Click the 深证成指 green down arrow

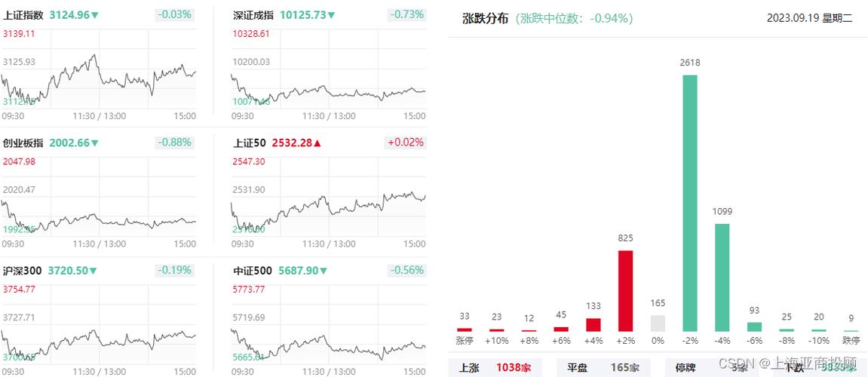[x=331, y=15]
